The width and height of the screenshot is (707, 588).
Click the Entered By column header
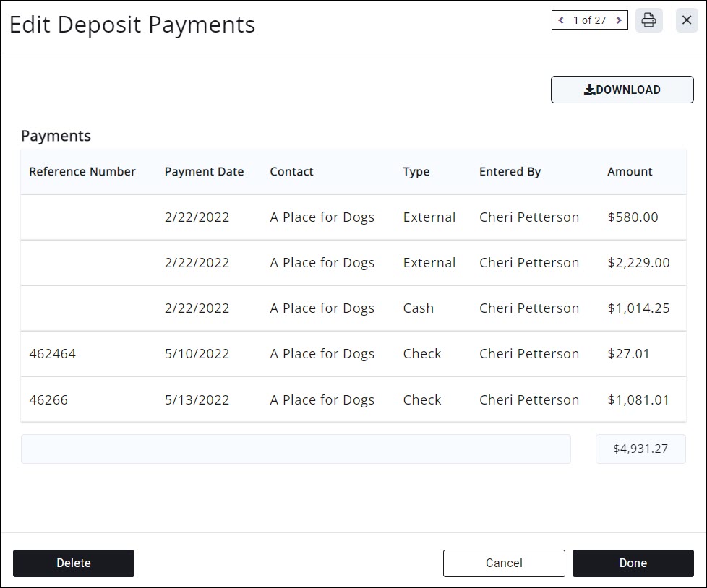(x=510, y=172)
